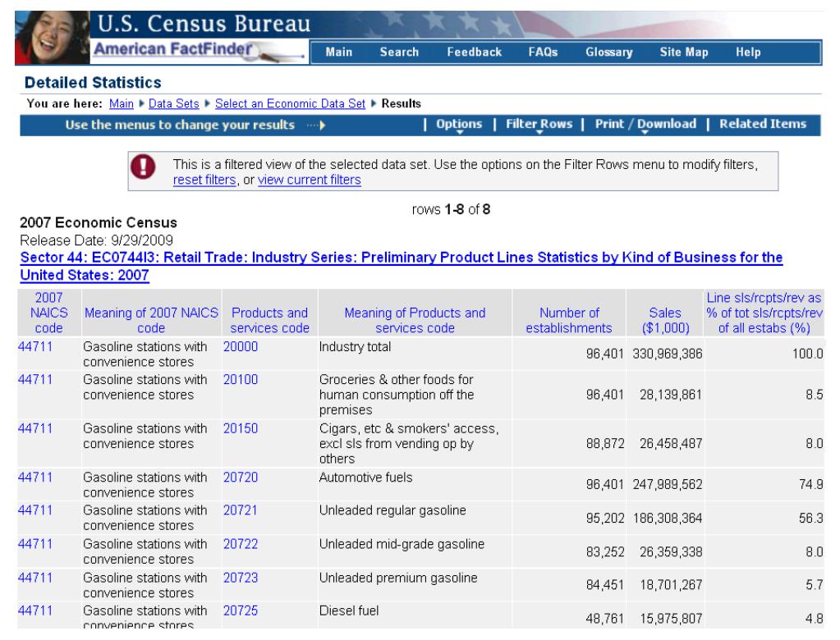Click product code 20150 link
This screenshot has width=840, height=640.
pyautogui.click(x=241, y=428)
